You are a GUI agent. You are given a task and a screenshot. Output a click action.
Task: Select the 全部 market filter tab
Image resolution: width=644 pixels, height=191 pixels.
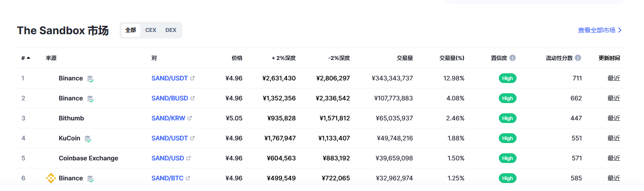click(131, 30)
